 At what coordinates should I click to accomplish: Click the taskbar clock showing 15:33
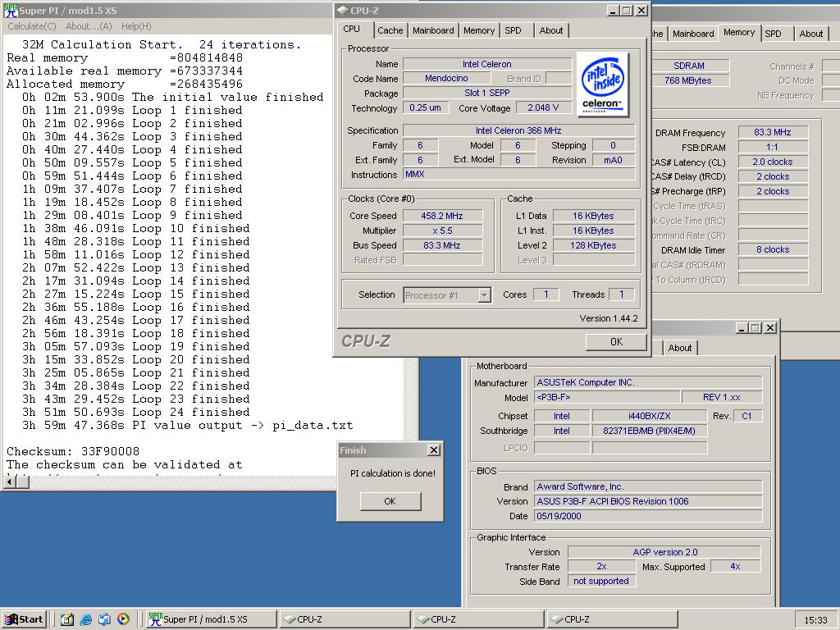(815, 620)
